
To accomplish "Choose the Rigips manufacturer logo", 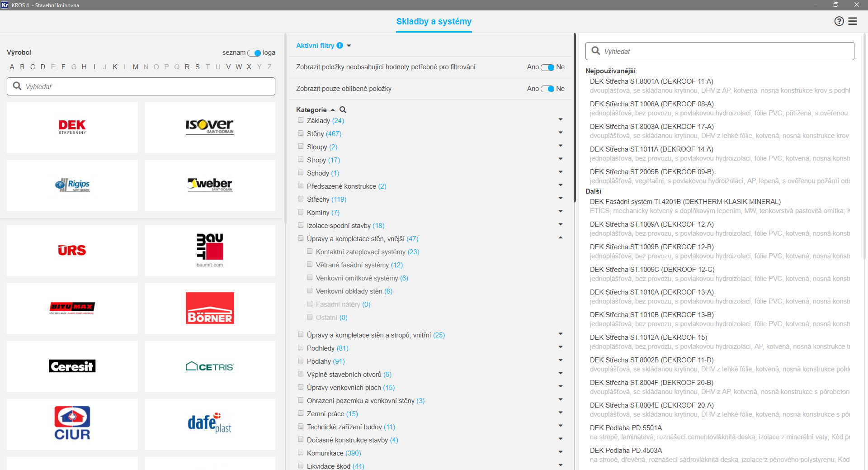I will 72,185.
